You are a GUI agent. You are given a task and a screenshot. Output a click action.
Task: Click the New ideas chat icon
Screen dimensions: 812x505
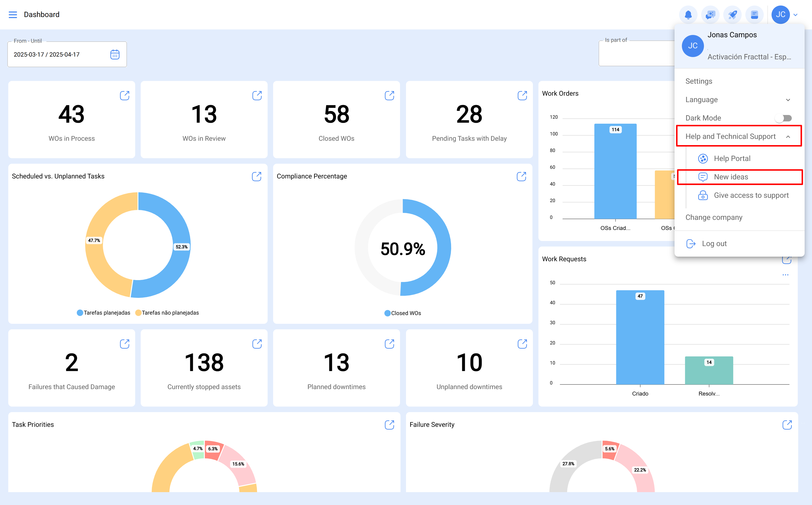[703, 177]
